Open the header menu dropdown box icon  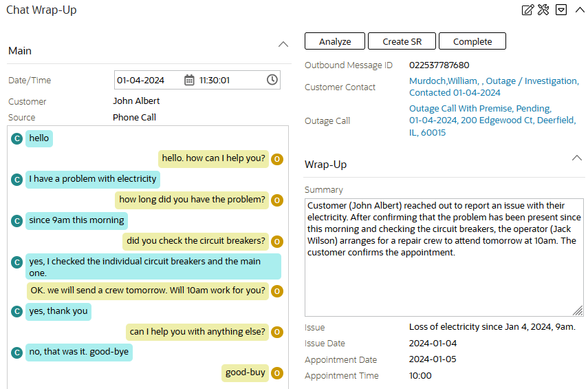point(561,10)
